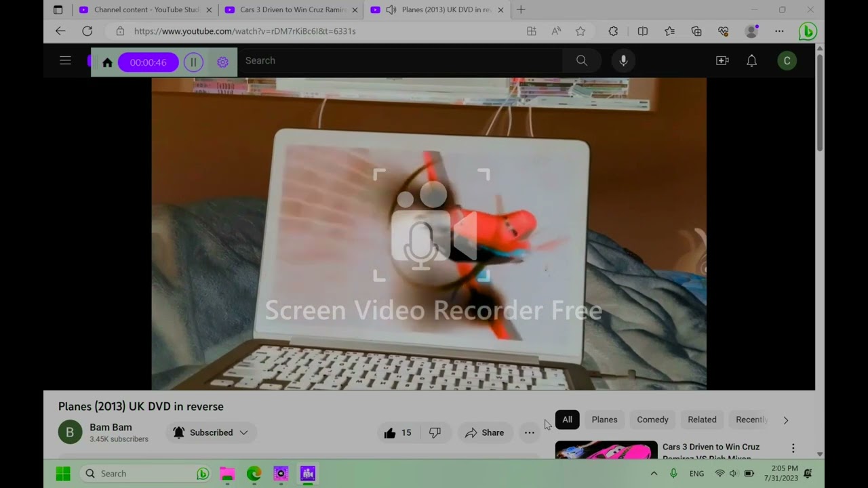Select the Comedy filter chip
Image resolution: width=868 pixels, height=488 pixels.
[652, 420]
